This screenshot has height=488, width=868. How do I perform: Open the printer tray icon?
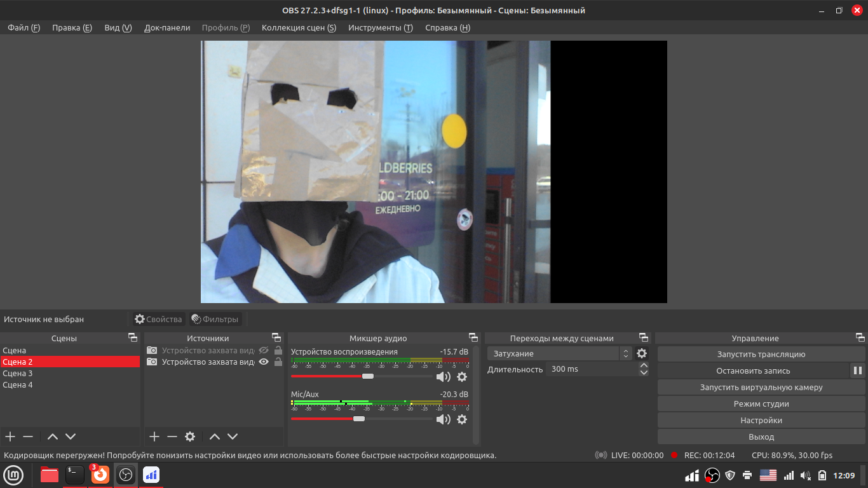coord(747,475)
